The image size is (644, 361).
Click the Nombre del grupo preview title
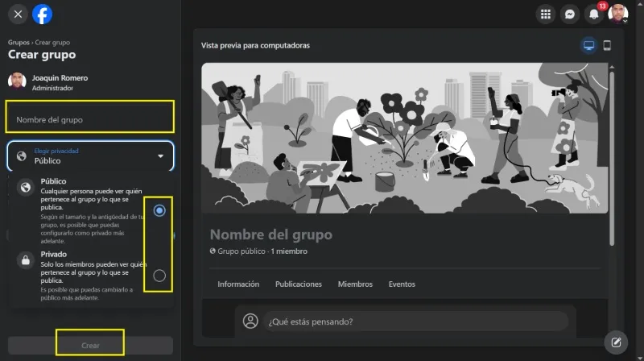[x=271, y=234]
